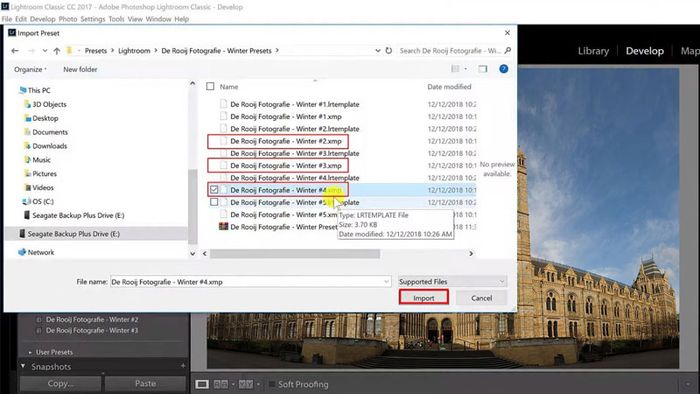This screenshot has width=700, height=394.
Task: Click the Import button
Action: tap(424, 298)
